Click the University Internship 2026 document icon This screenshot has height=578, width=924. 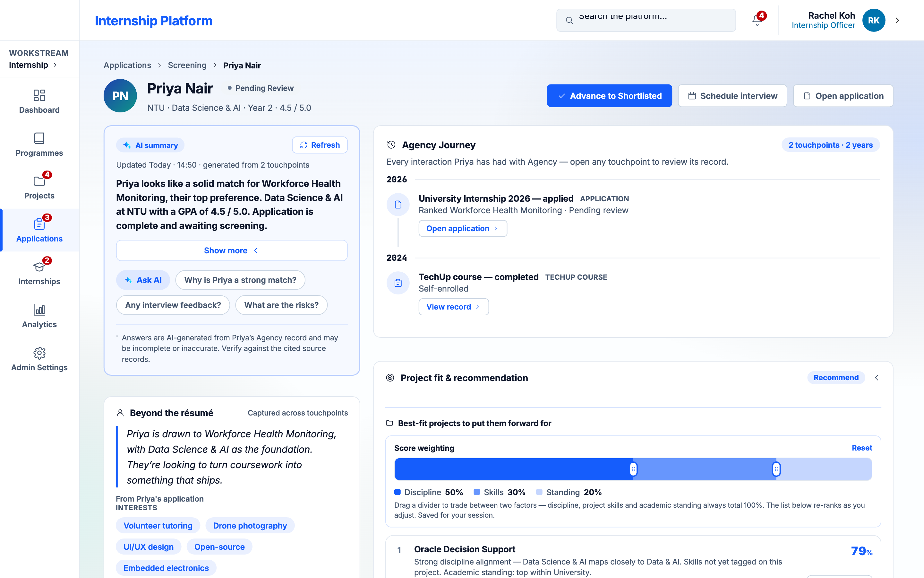pos(398,205)
